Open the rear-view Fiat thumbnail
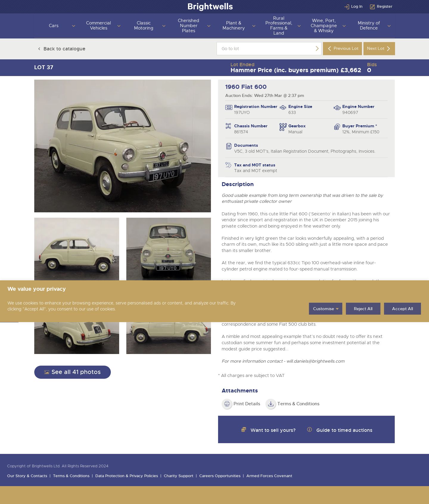Image resolution: width=429 pixels, height=504 pixels. (x=77, y=338)
